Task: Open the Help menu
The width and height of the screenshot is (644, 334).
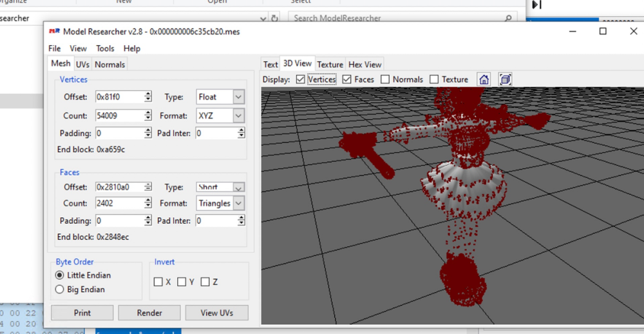Action: pos(132,48)
